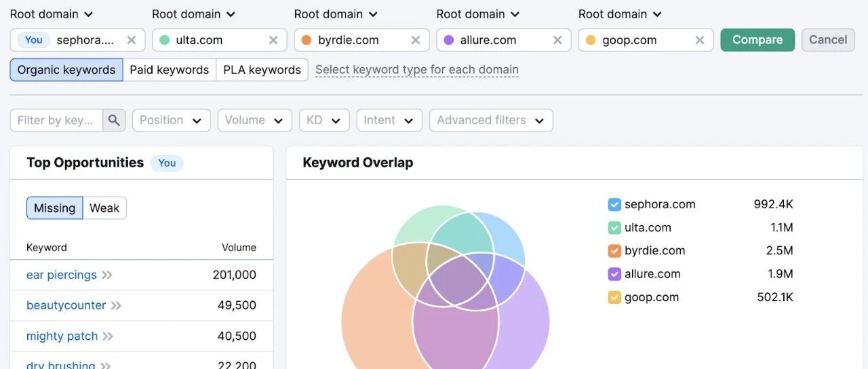
Task: Open the dry brushing keyword link
Action: (61, 365)
